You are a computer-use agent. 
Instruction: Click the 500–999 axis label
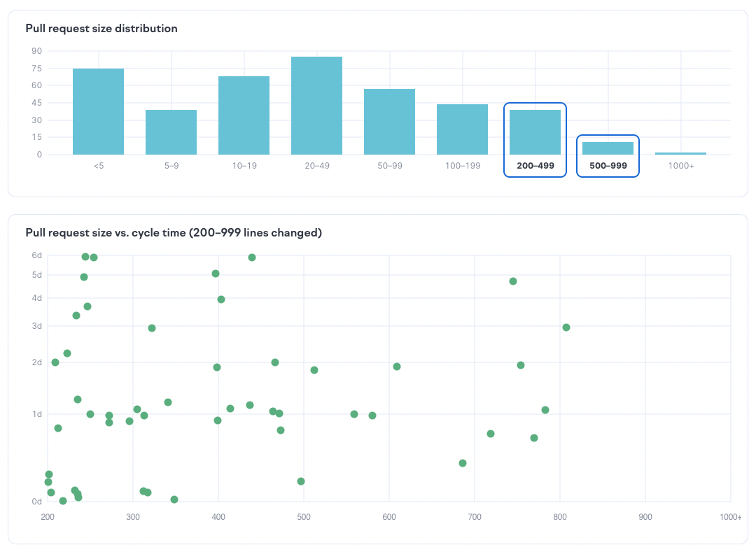[608, 167]
